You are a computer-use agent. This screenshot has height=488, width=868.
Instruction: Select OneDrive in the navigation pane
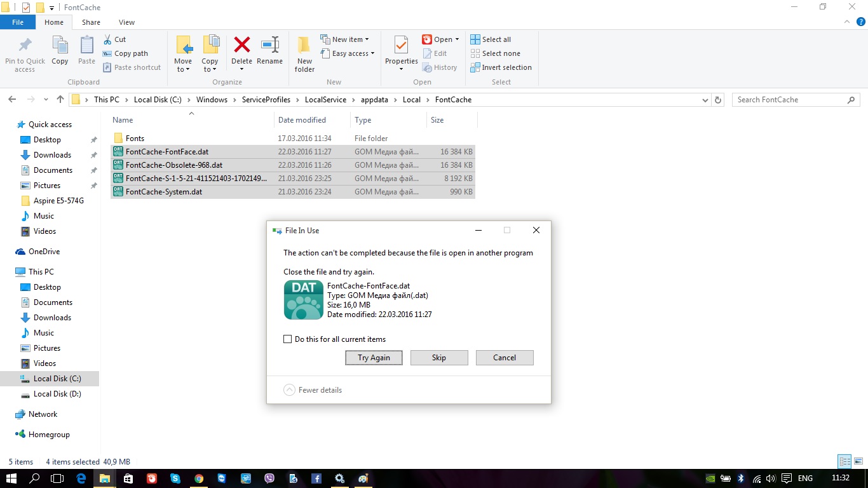pyautogui.click(x=44, y=252)
